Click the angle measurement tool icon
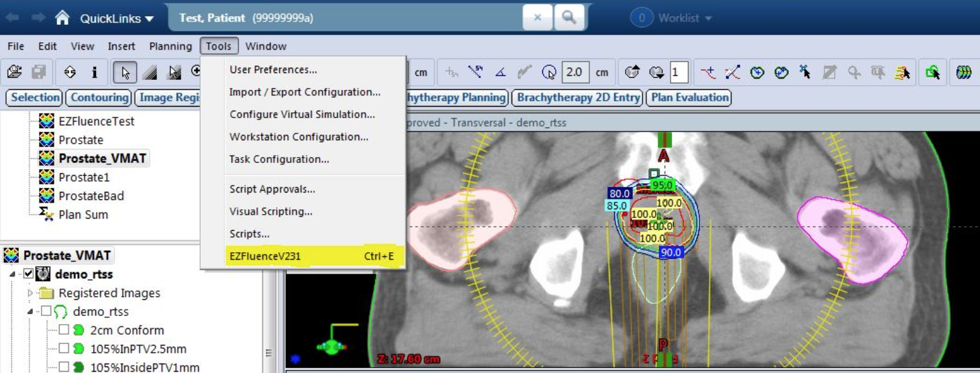 [500, 72]
